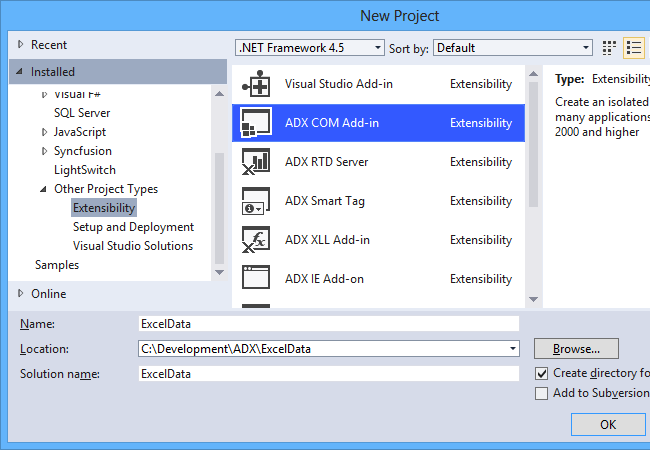The width and height of the screenshot is (650, 450).
Task: Click the tree panel scroll up arrow
Action: pos(220,94)
